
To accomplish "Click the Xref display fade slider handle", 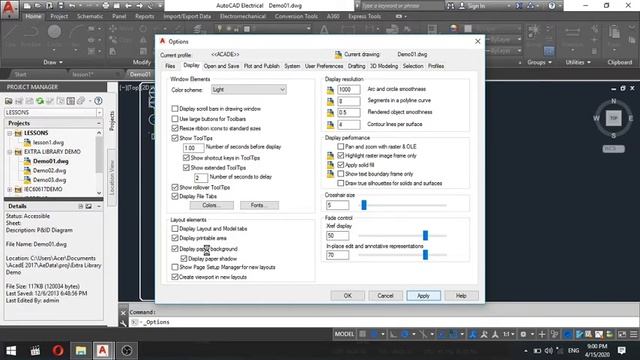I will coord(425,236).
